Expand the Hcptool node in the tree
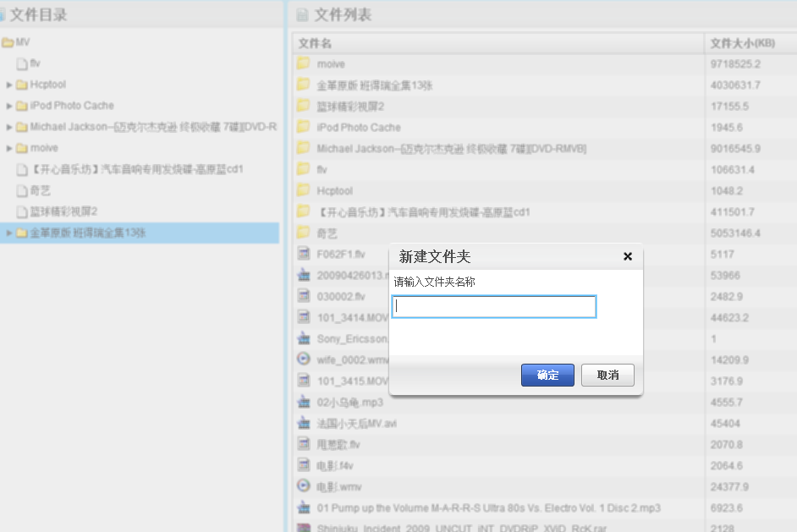The width and height of the screenshot is (797, 532). click(x=9, y=85)
